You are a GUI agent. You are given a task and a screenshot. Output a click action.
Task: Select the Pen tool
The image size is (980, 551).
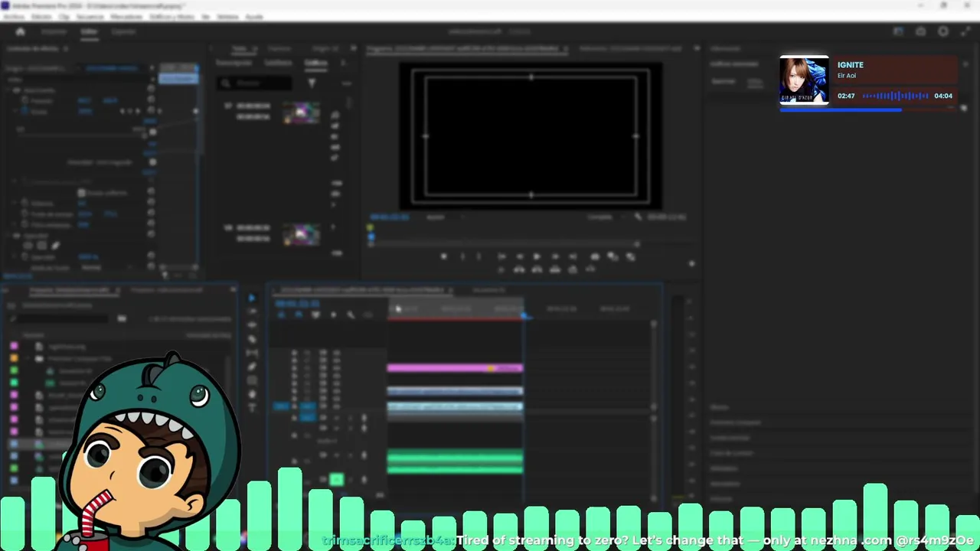[253, 366]
